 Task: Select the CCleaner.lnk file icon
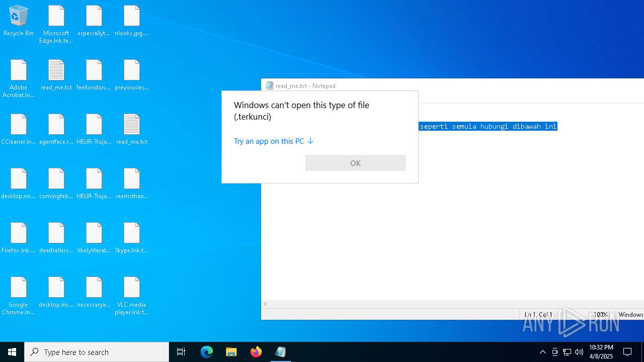click(19, 130)
